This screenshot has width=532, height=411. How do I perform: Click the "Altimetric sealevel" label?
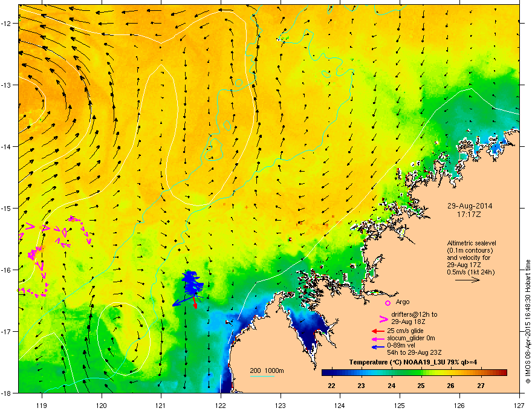click(x=472, y=243)
